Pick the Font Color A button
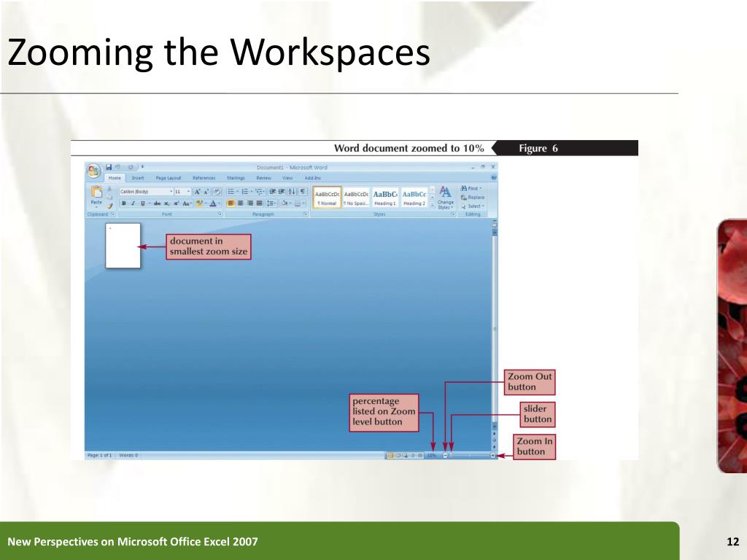Image resolution: width=747 pixels, height=560 pixels. pyautogui.click(x=212, y=203)
